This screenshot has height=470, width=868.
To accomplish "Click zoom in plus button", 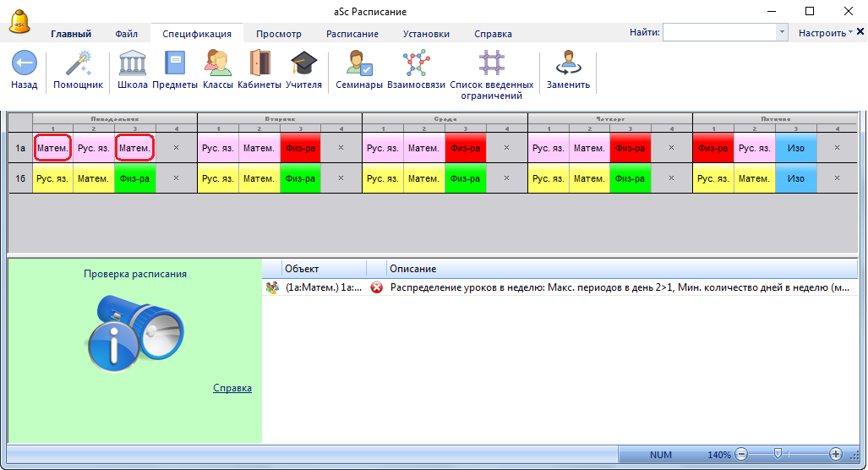I will (835, 454).
